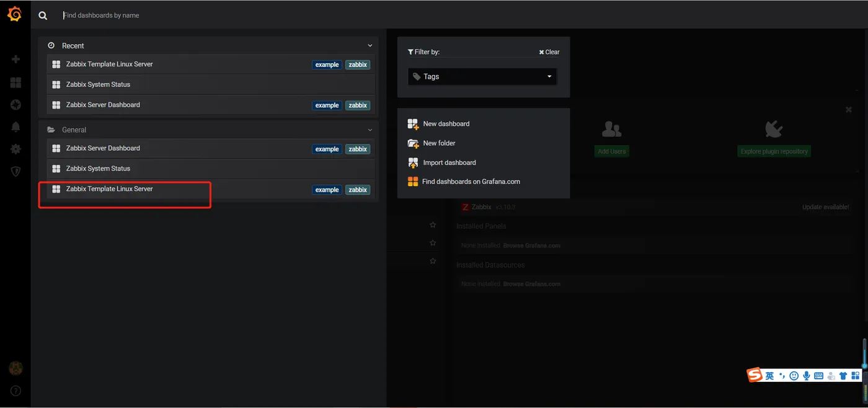Click the Recent section header

click(208, 46)
